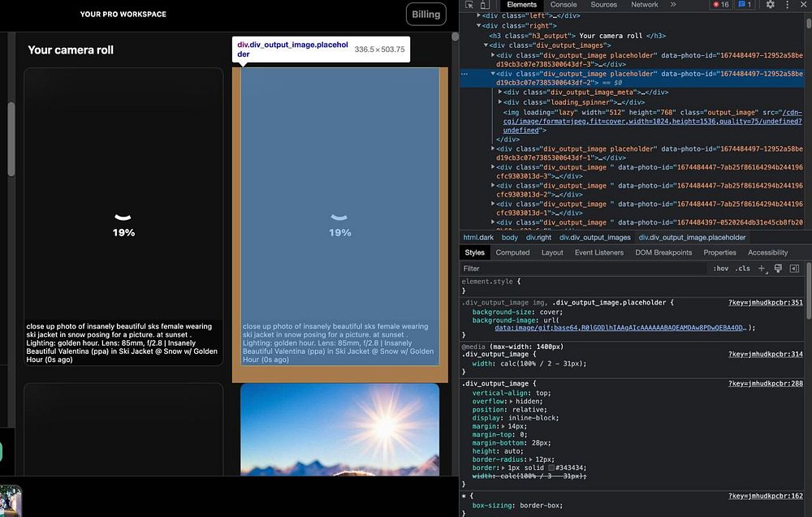Expand the overflow shorthand triangle
The image size is (812, 517).
point(512,402)
